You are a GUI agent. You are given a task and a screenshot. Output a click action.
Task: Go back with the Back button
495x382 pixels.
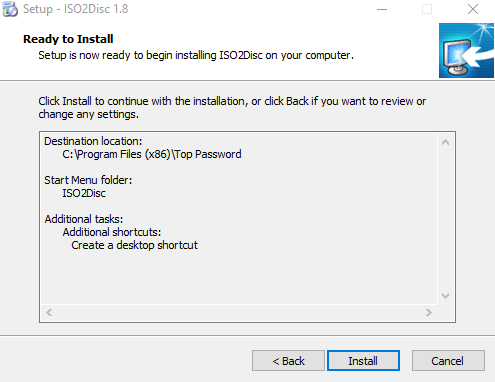(288, 360)
